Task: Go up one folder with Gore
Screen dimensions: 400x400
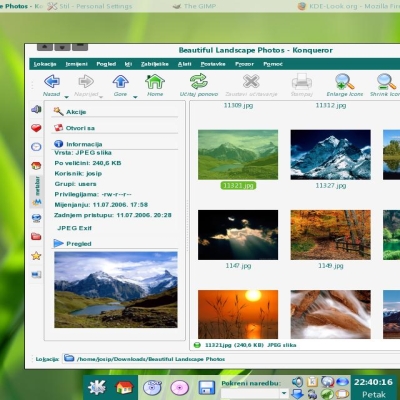Action: [x=120, y=81]
